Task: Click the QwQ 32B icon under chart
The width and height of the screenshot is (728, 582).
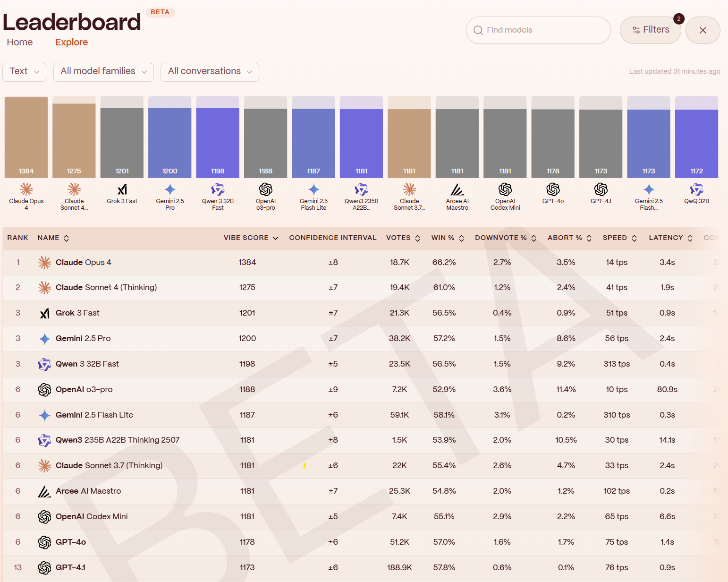Action: [696, 189]
